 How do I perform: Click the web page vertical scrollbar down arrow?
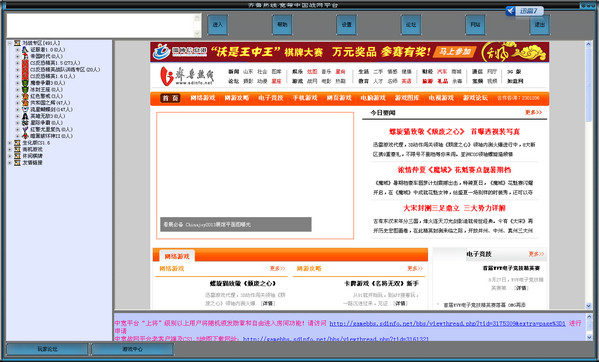click(x=589, y=305)
